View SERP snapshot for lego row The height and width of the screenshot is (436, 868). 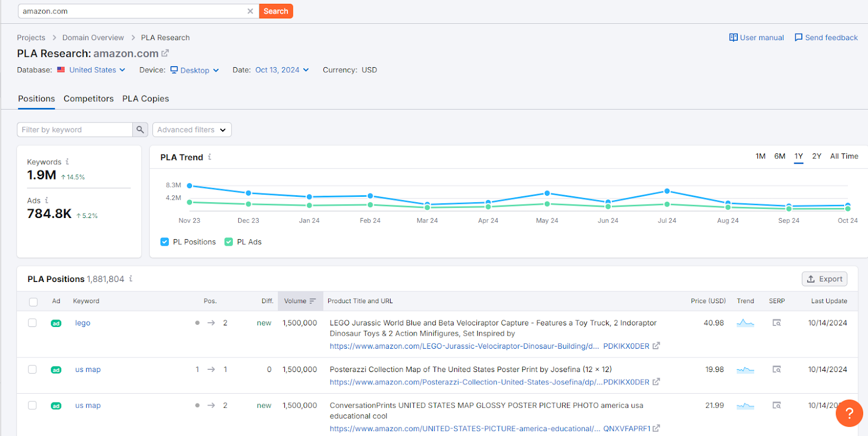777,323
